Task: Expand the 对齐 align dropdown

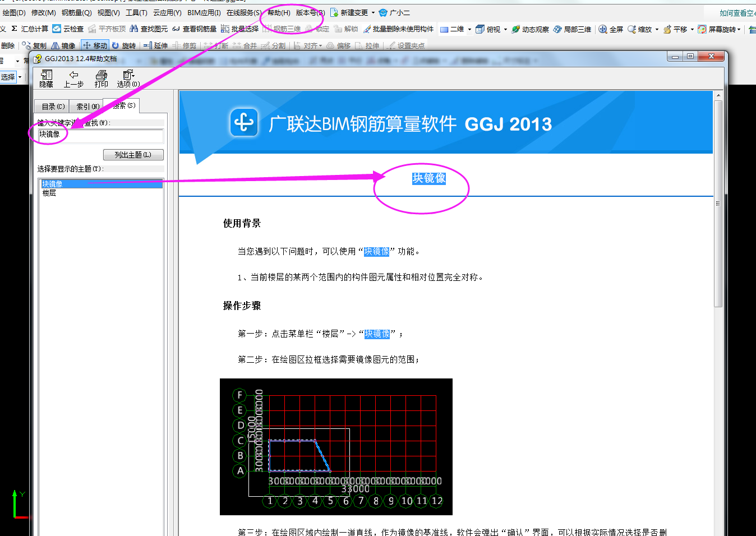Action: (320, 46)
